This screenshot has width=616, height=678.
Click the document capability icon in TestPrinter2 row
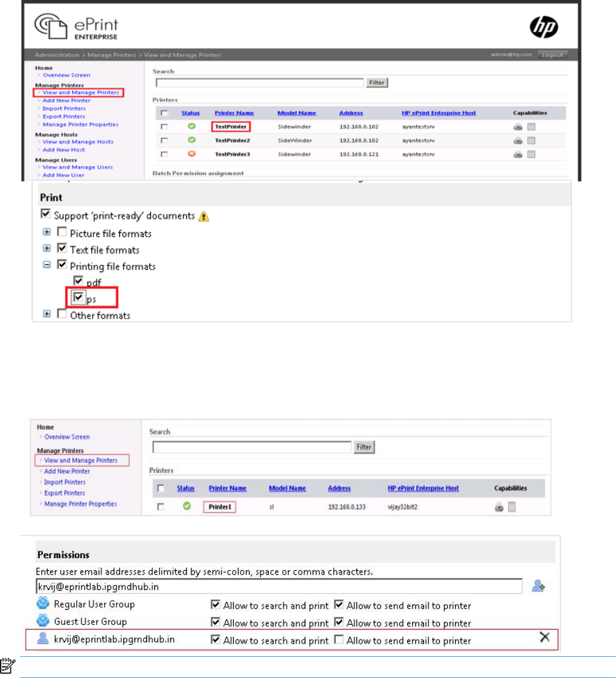pos(531,140)
